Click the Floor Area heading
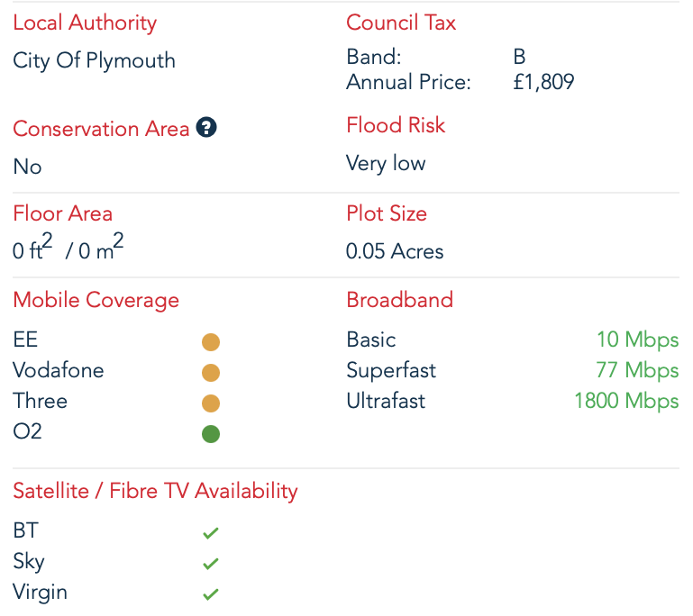This screenshot has height=616, width=693. (62, 213)
